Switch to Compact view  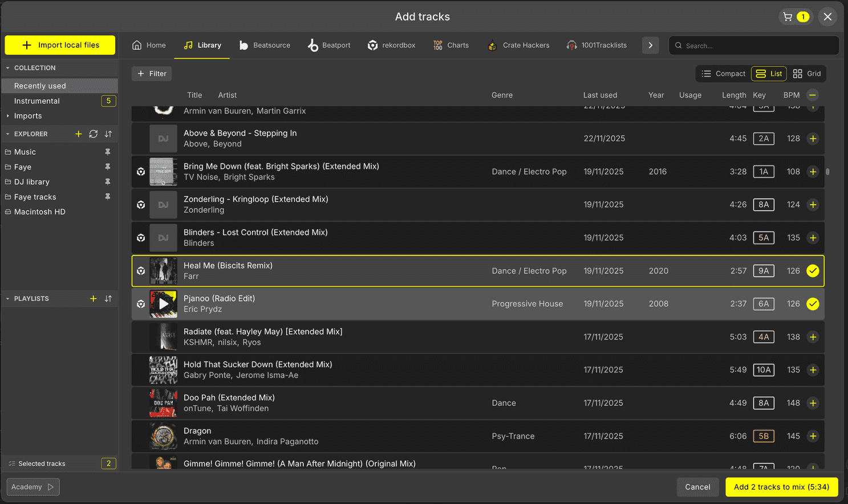pyautogui.click(x=723, y=74)
